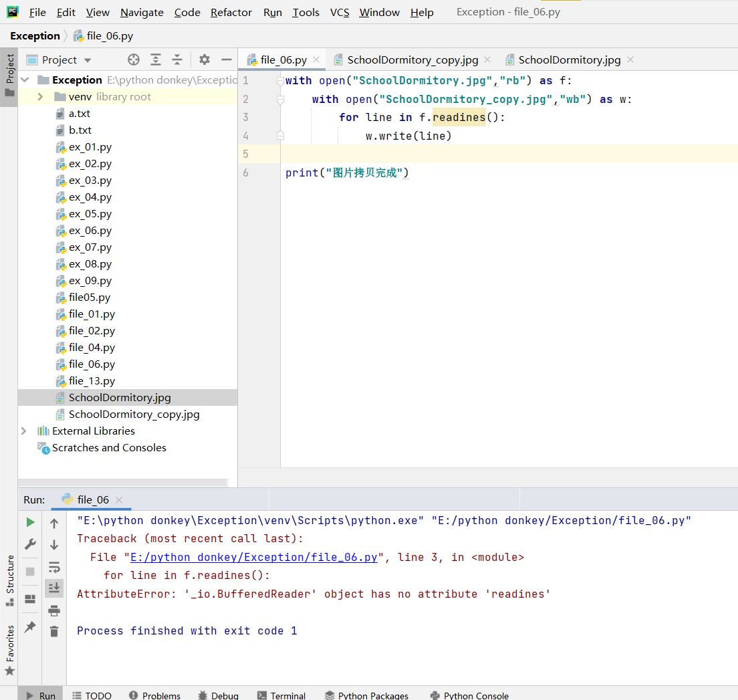
Task: Open the Python Console tool window
Action: (x=469, y=695)
